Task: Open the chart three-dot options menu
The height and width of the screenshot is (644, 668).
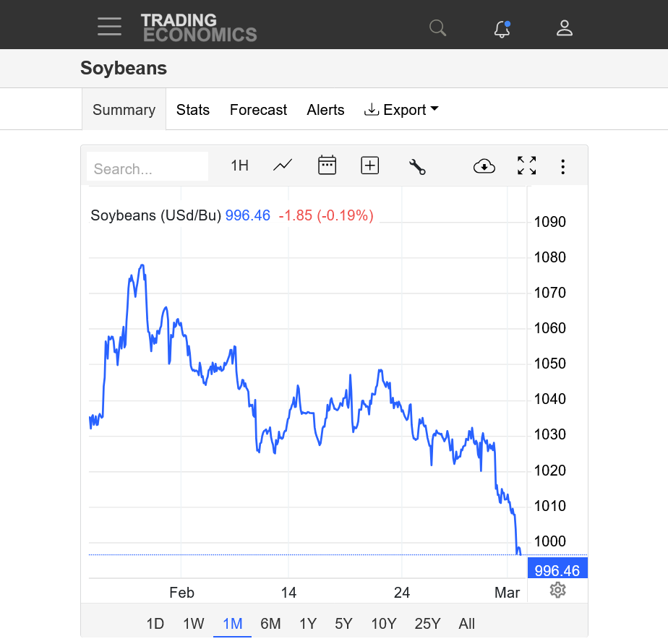Action: [562, 166]
